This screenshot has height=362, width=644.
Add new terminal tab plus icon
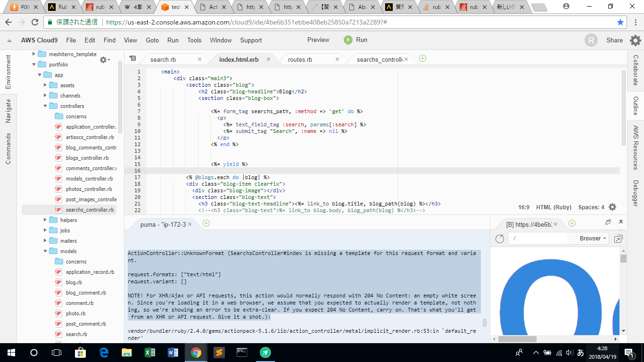[206, 223]
